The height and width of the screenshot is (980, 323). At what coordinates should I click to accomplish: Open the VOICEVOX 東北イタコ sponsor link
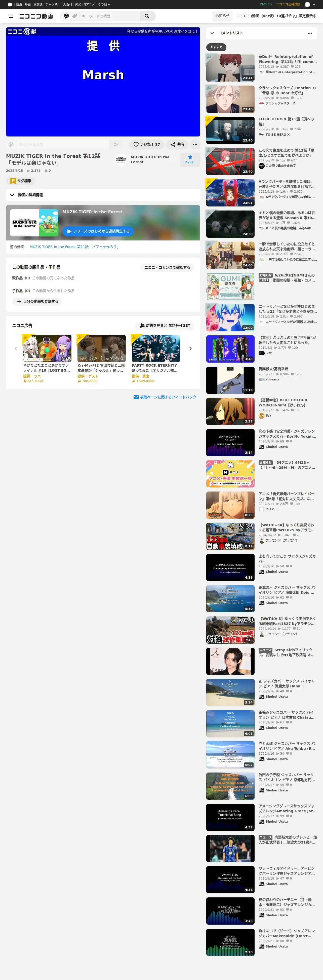162,31
